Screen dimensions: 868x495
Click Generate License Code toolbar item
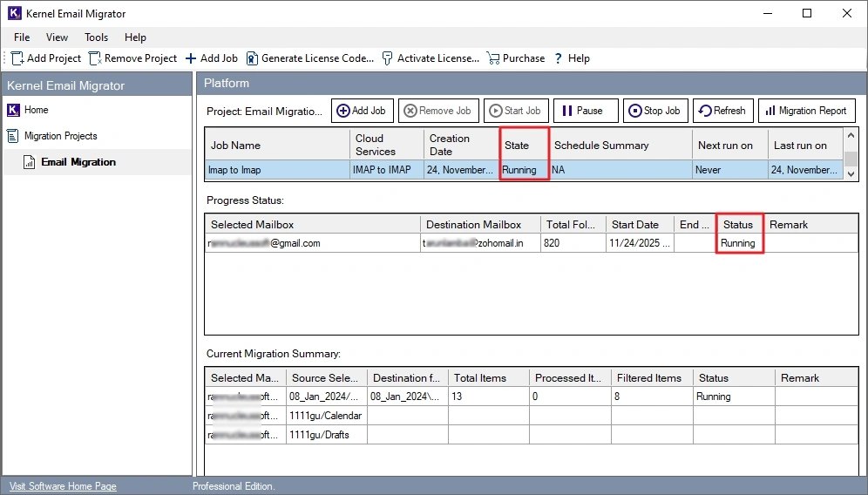[310, 58]
